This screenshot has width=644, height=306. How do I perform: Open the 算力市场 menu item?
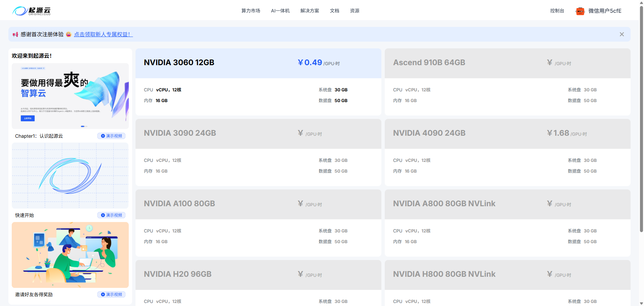pyautogui.click(x=251, y=11)
